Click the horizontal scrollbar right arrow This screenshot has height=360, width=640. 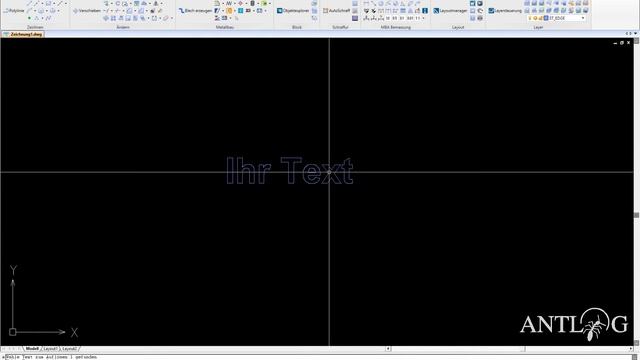tap(631, 349)
